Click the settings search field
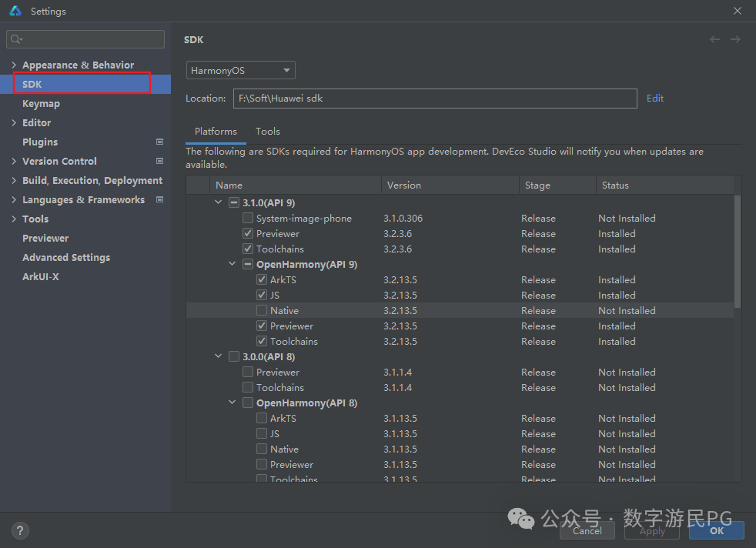The height and width of the screenshot is (548, 756). click(x=85, y=39)
